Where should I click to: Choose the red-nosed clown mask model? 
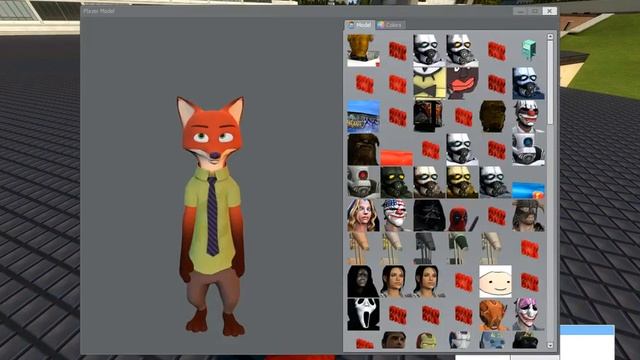click(528, 117)
